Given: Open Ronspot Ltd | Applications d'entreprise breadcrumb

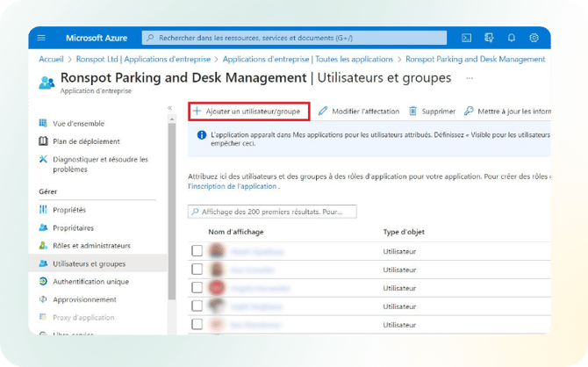Looking at the screenshot, I should (143, 60).
